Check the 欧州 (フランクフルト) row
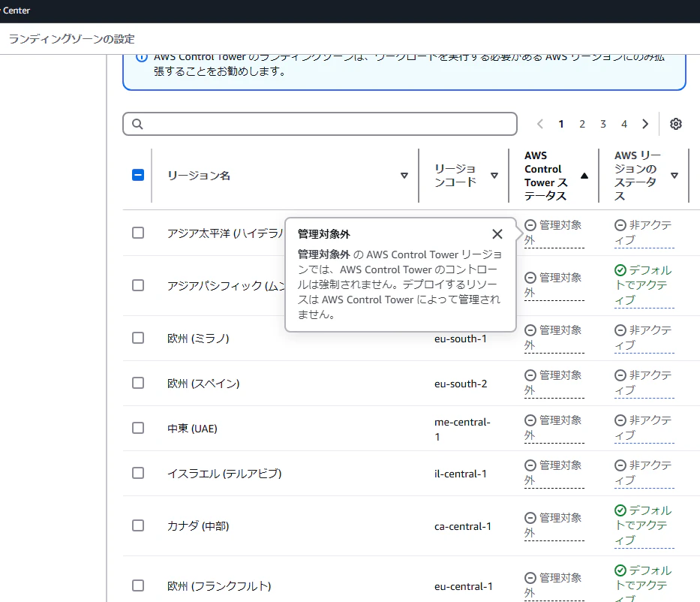Viewport: 700px width, 602px height. pyautogui.click(x=138, y=586)
